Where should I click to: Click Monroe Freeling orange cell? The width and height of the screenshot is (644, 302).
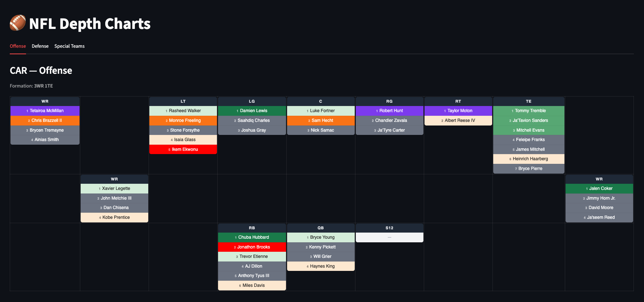[183, 120]
